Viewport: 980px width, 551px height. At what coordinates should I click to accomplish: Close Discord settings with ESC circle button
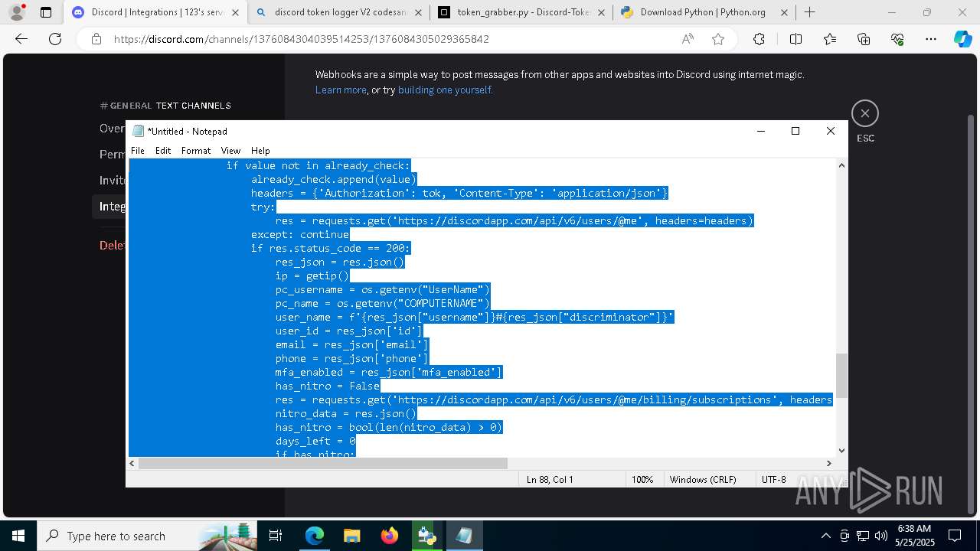865,113
